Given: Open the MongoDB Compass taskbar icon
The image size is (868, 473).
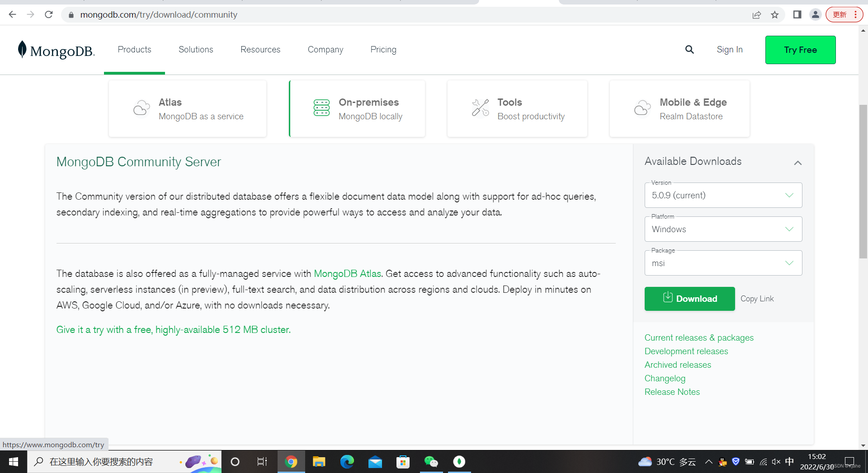Looking at the screenshot, I should click(459, 462).
